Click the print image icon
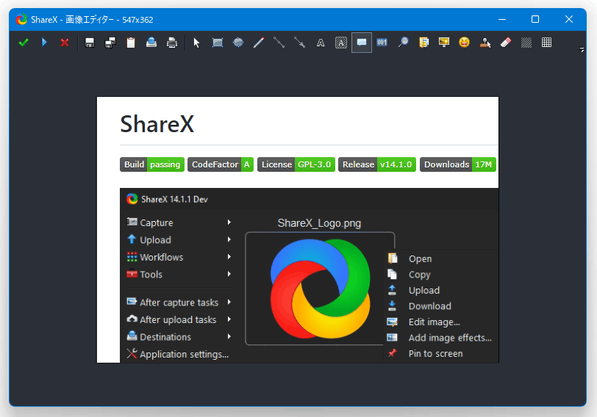Viewport: 597px width, 417px height. coord(172,42)
